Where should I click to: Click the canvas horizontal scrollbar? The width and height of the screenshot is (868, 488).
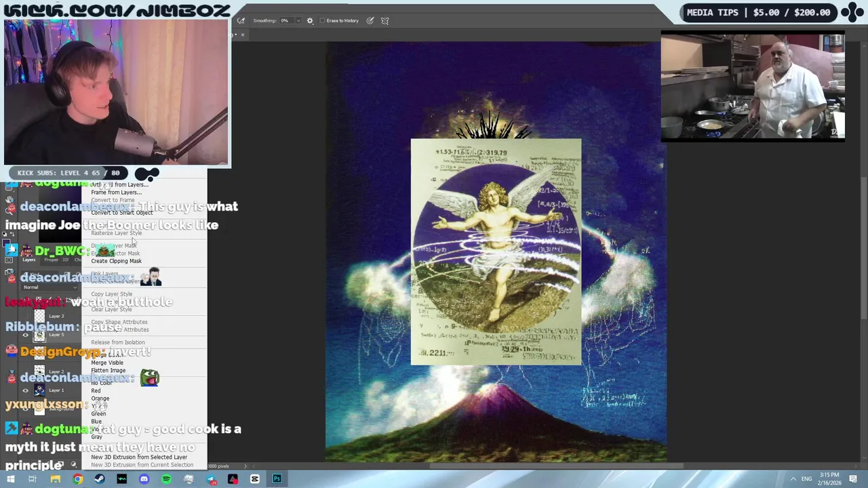[556, 466]
